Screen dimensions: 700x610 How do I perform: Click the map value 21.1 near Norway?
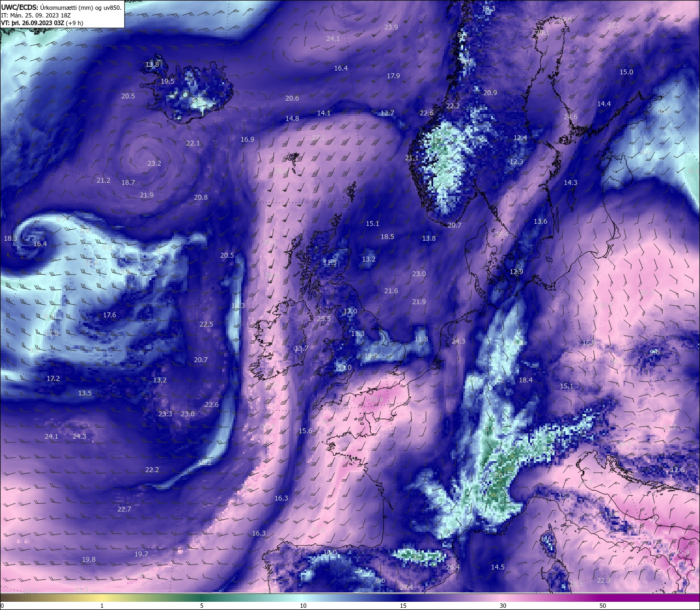tap(411, 158)
